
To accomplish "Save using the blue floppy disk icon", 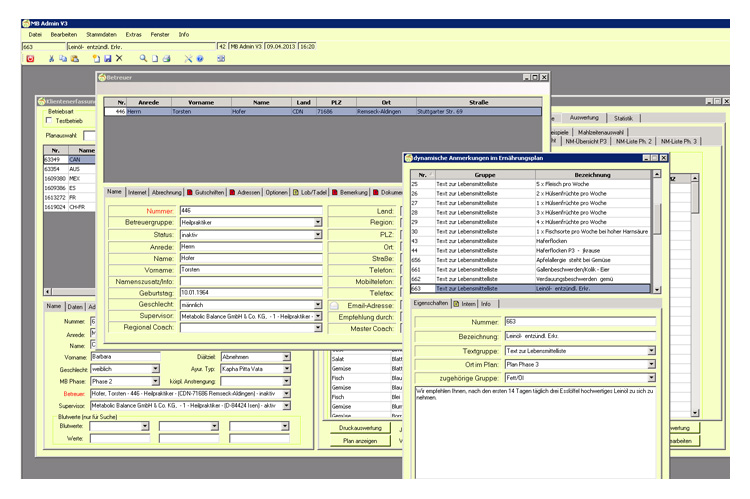I will point(108,59).
